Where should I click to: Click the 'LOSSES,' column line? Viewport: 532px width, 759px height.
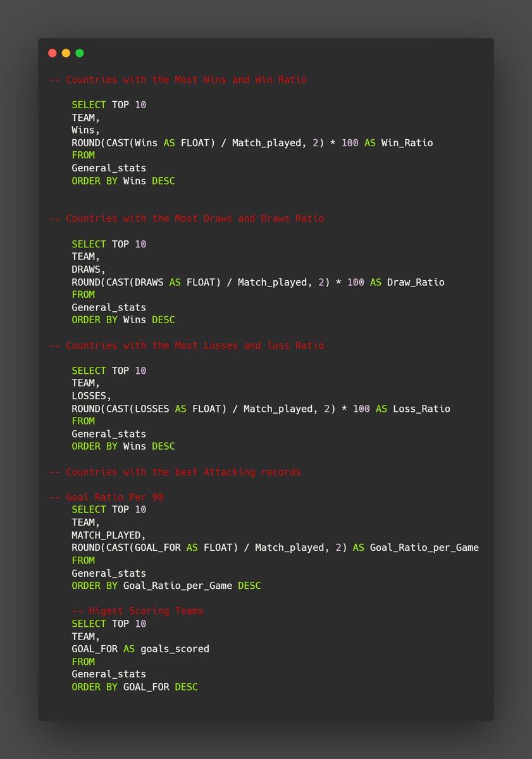92,396
